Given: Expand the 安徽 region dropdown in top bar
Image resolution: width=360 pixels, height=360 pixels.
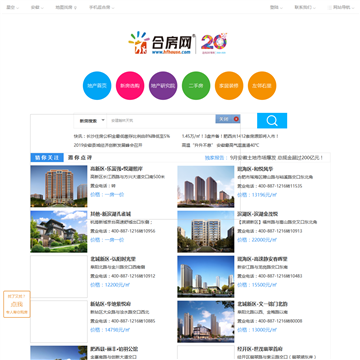Looking at the screenshot, I should tap(37, 7).
